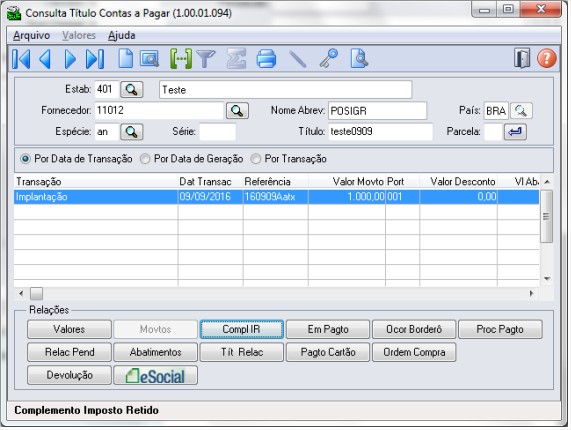Click horizontal scrollbar left arrow
Screen dimensions: 571x430
21,293
